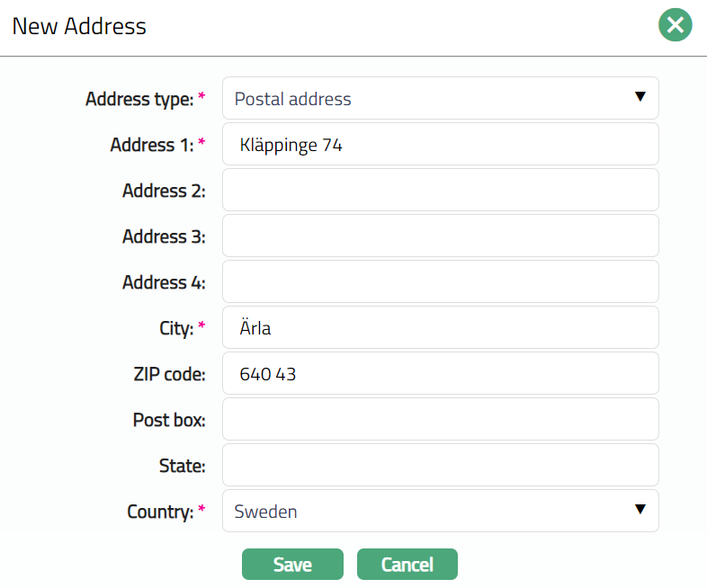Click the "Address type:" label text
This screenshot has width=707, height=588.
point(139,99)
